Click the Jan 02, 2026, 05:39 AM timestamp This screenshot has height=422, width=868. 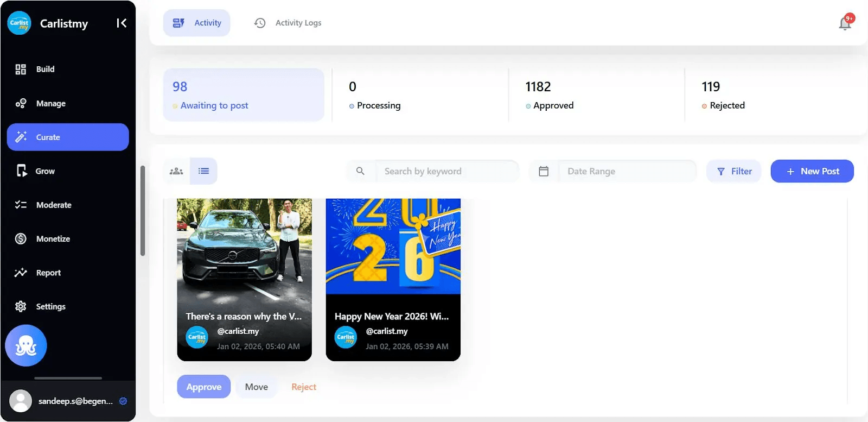[x=407, y=346]
